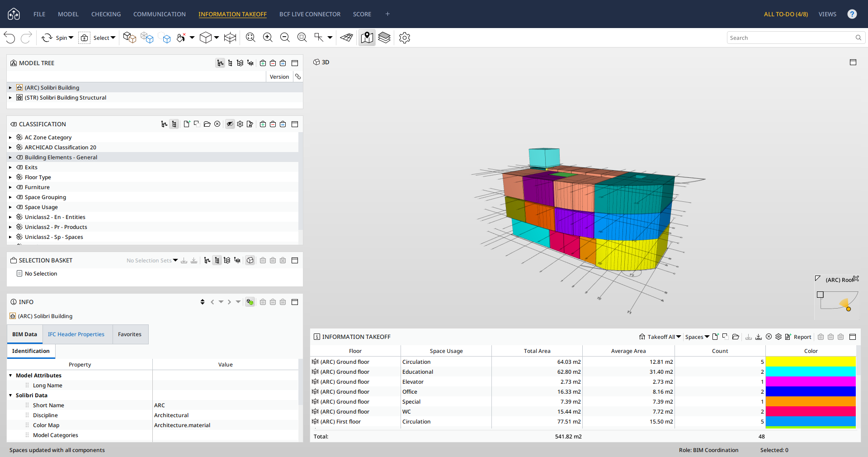
Task: Switch to the MODEL layout
Action: pos(68,14)
